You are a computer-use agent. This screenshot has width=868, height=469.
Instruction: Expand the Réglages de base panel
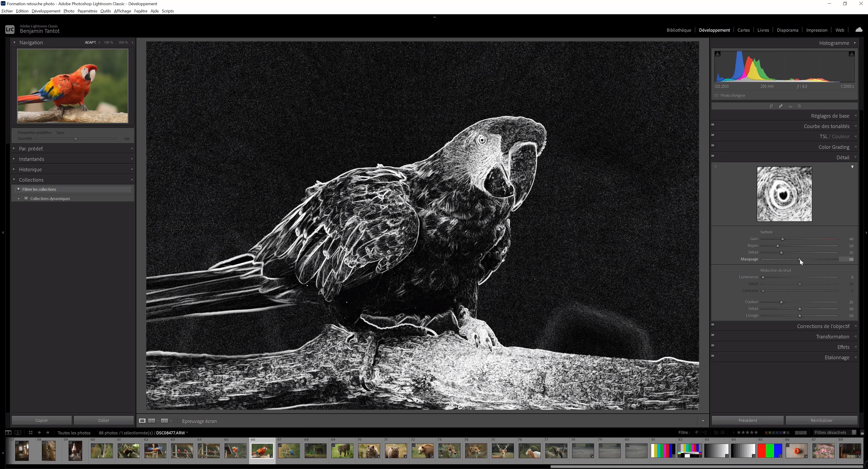[x=830, y=116]
